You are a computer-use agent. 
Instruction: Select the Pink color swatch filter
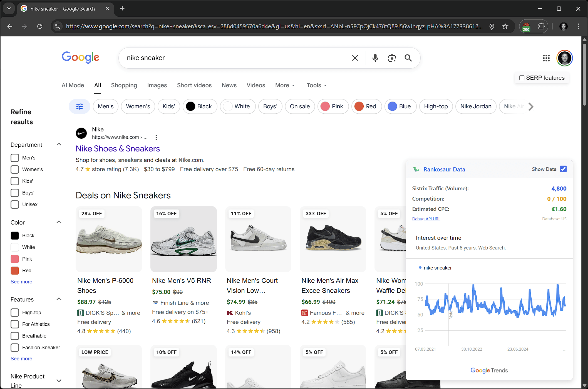[x=14, y=259]
